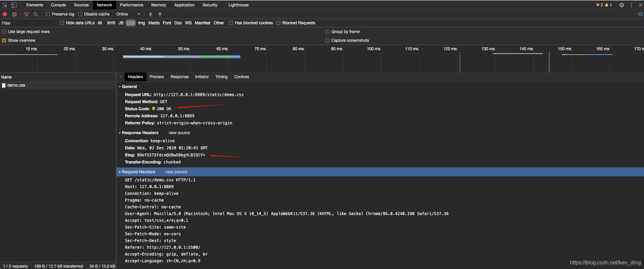Click the overview bar near 50 ms

[182, 57]
